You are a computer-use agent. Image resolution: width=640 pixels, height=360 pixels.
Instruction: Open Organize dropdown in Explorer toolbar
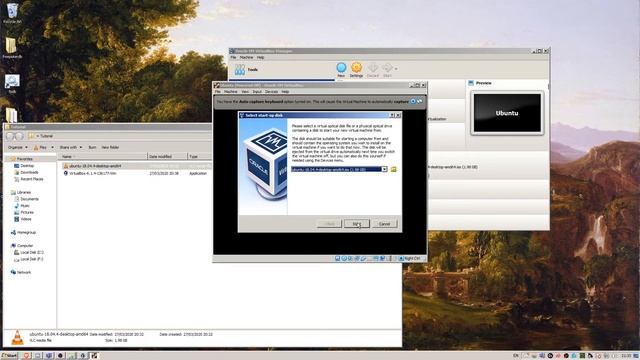[18, 147]
